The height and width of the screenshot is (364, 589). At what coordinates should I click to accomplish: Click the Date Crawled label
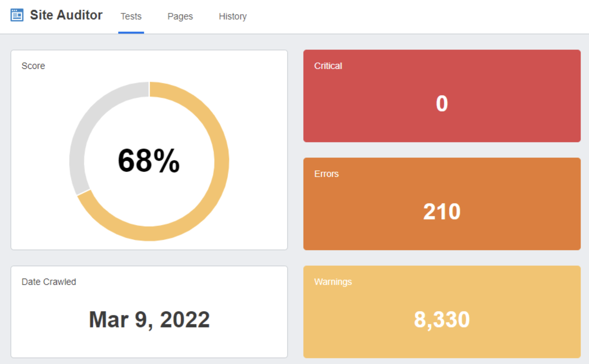pos(49,282)
